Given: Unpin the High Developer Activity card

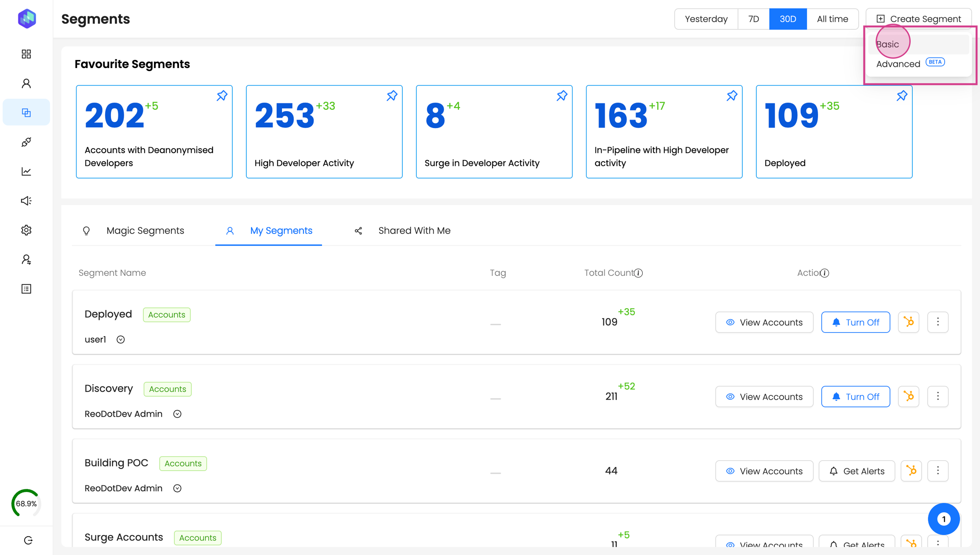Looking at the screenshot, I should tap(392, 96).
